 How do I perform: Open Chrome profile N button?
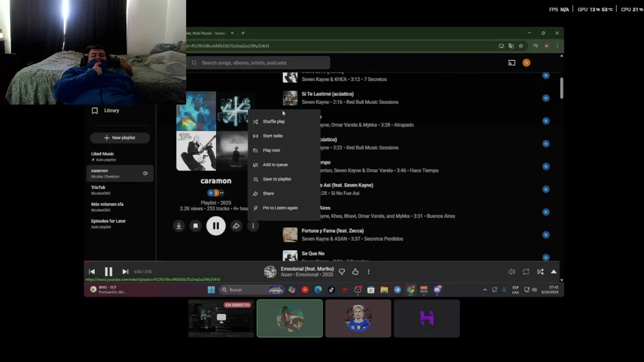[x=546, y=46]
